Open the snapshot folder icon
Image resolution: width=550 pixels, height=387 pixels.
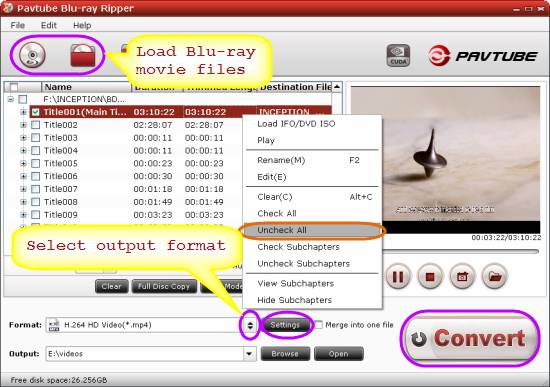tap(495, 276)
